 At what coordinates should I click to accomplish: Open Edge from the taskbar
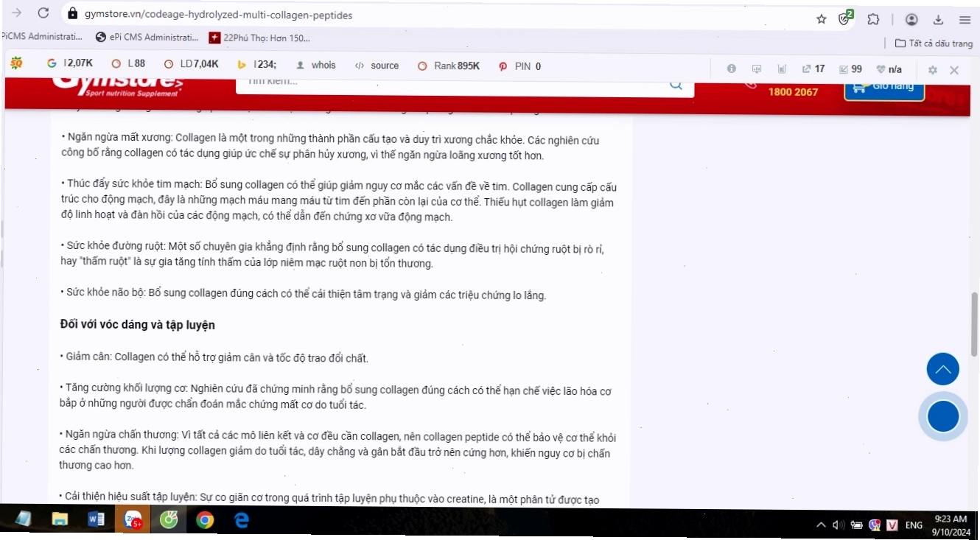[x=241, y=520]
